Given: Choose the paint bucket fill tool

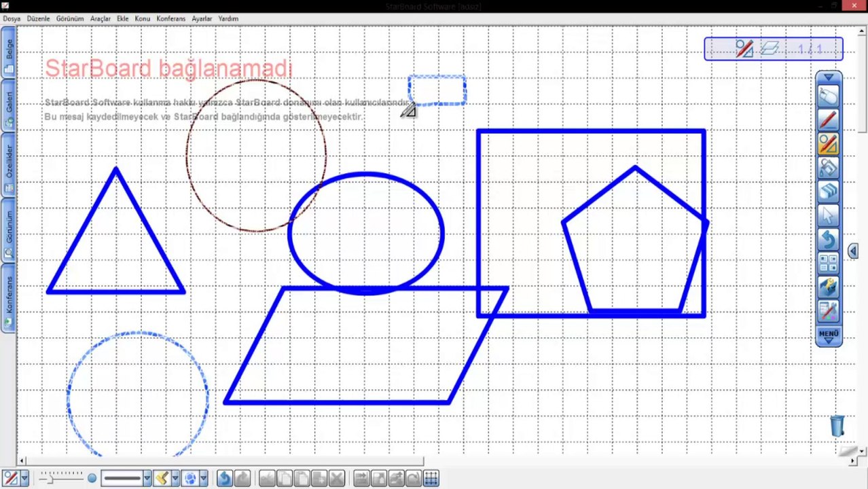Looking at the screenshot, I should click(829, 168).
